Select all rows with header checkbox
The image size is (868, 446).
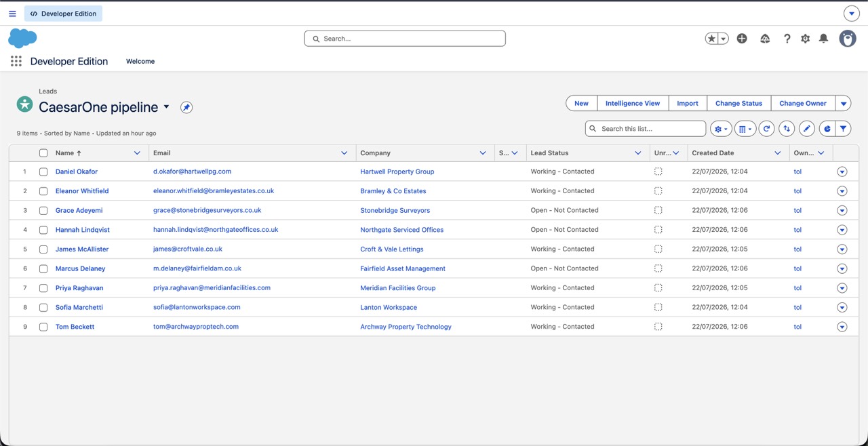pyautogui.click(x=43, y=153)
